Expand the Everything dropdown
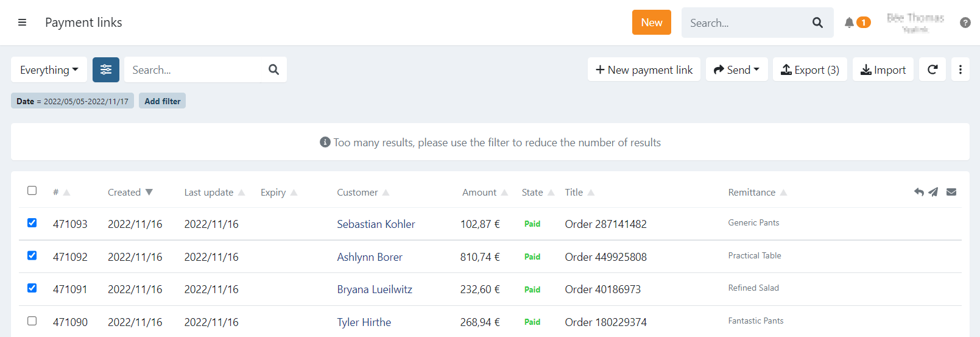The height and width of the screenshot is (337, 980). (x=49, y=69)
